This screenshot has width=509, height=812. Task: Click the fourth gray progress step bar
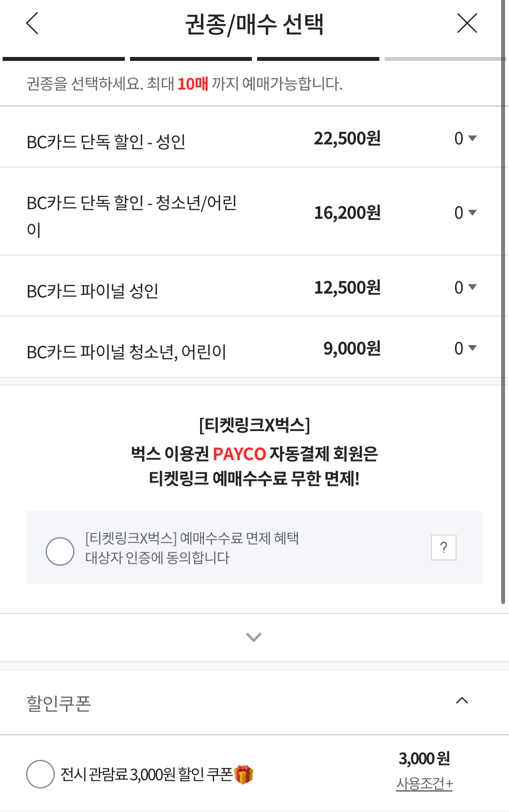coord(444,59)
